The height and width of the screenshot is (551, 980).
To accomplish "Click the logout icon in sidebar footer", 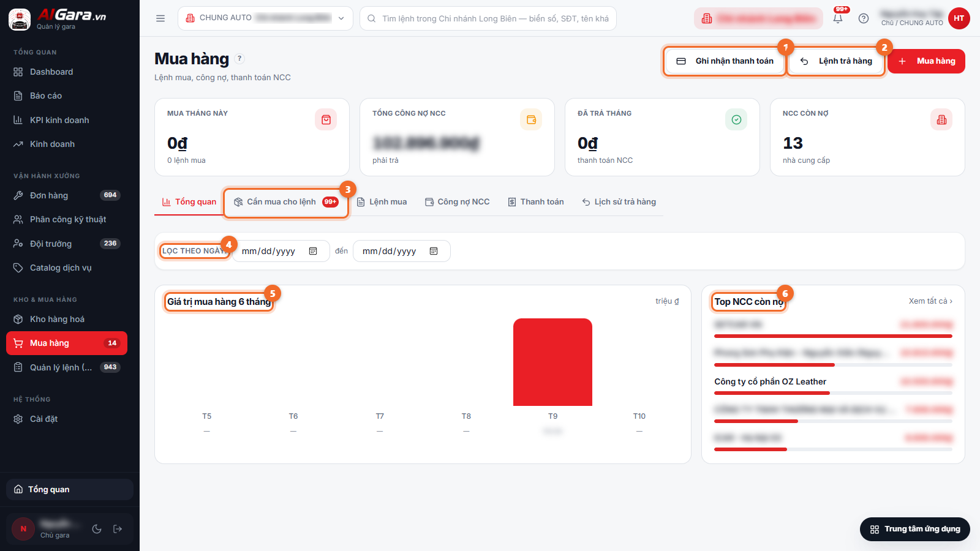I will coord(118,529).
